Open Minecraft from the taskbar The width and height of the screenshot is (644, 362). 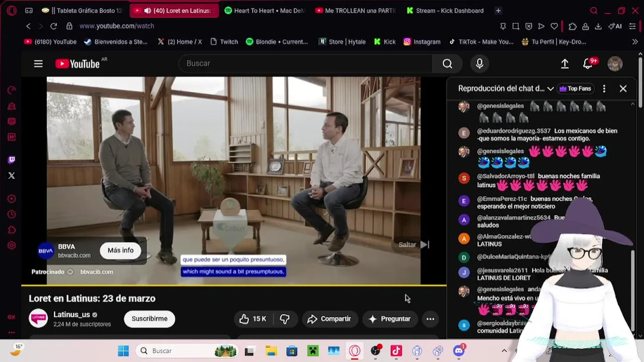(312, 351)
